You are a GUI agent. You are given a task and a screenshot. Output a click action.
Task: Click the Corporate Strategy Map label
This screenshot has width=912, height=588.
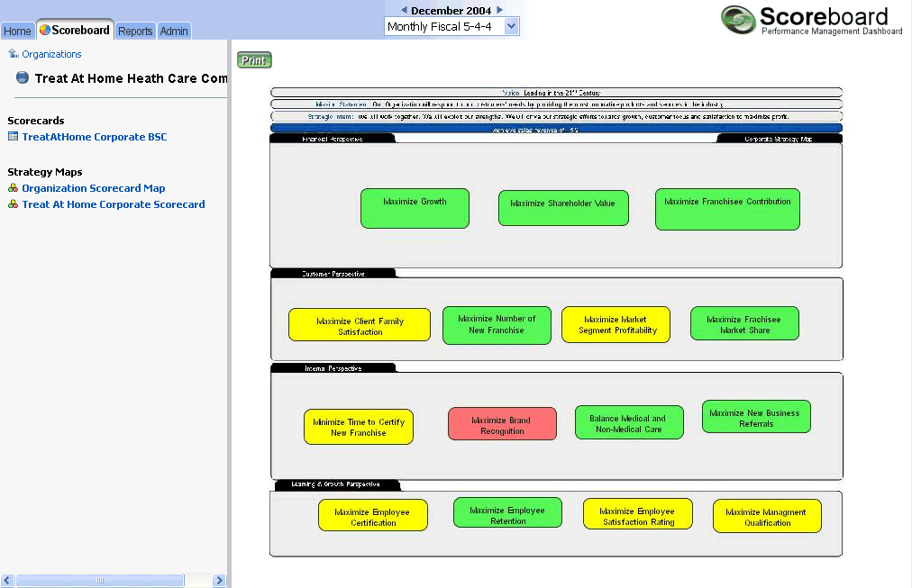780,139
